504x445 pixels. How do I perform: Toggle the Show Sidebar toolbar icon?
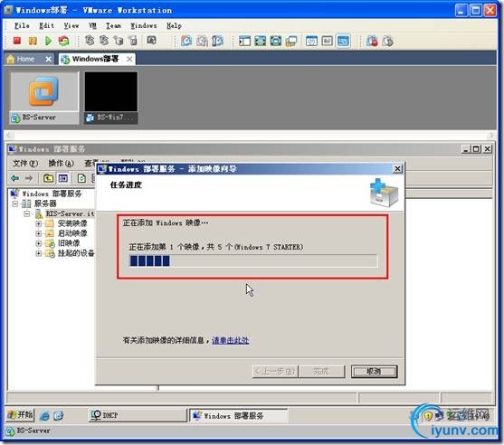point(244,41)
